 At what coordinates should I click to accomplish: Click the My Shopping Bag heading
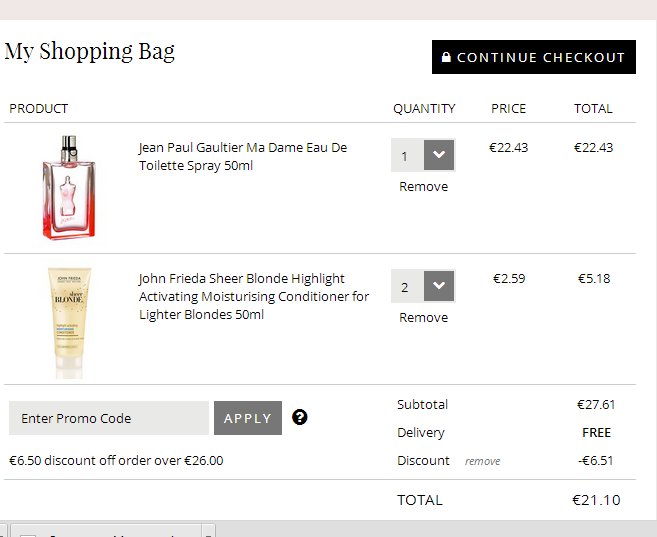tap(90, 51)
